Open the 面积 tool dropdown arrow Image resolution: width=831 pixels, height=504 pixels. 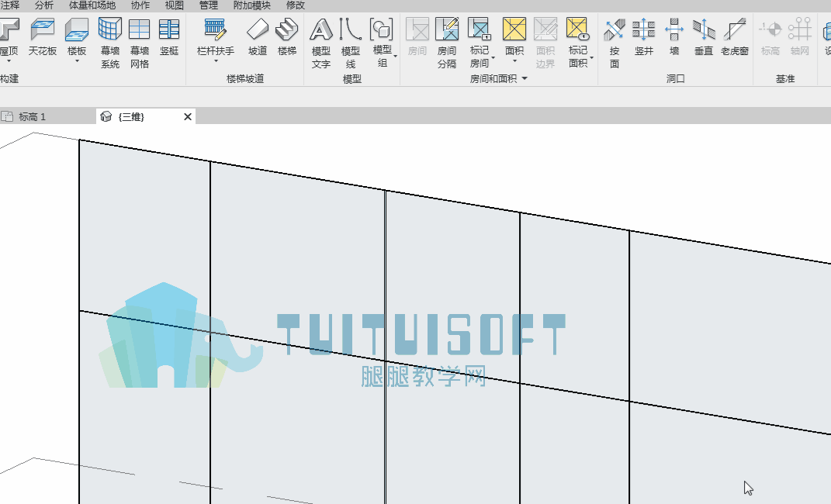pyautogui.click(x=514, y=61)
